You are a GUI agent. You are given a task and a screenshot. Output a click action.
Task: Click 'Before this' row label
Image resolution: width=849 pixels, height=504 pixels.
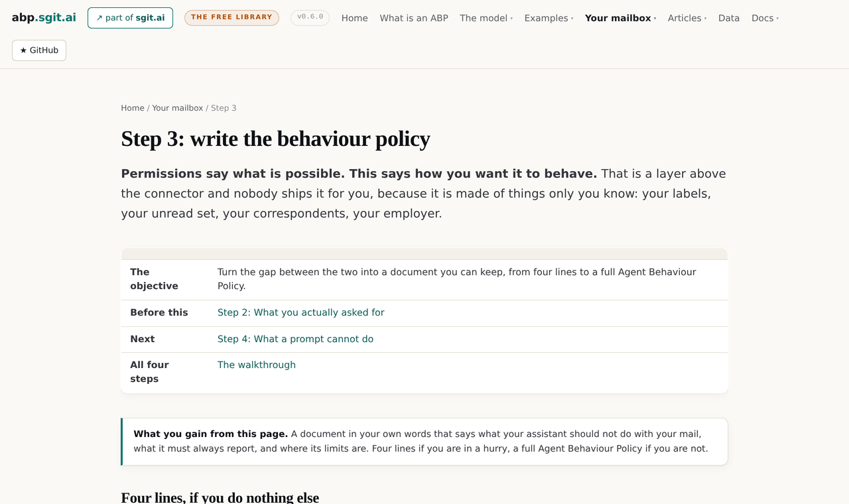pos(159,312)
